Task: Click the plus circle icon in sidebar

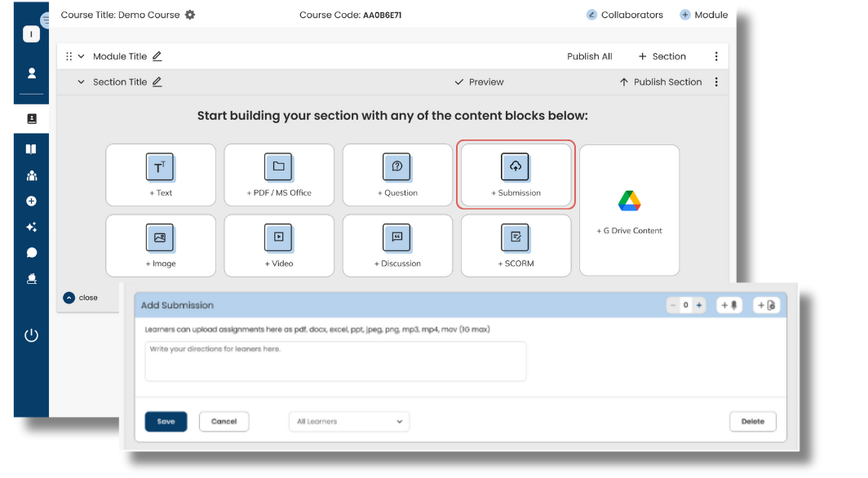Action: tap(32, 201)
